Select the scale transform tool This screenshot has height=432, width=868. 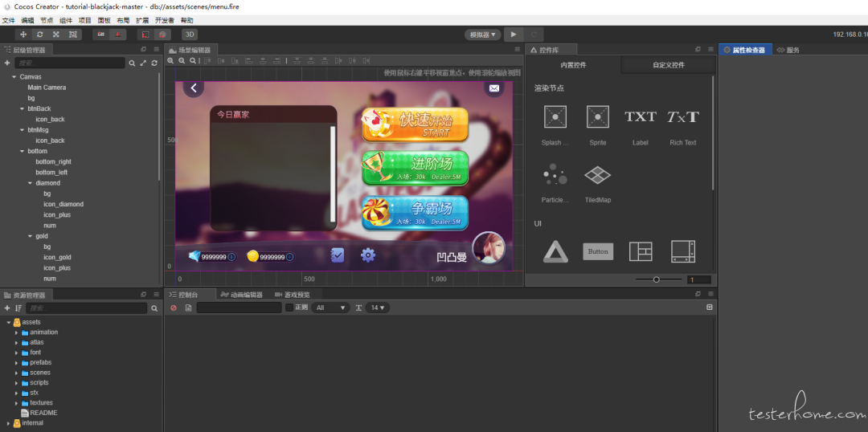coord(56,35)
